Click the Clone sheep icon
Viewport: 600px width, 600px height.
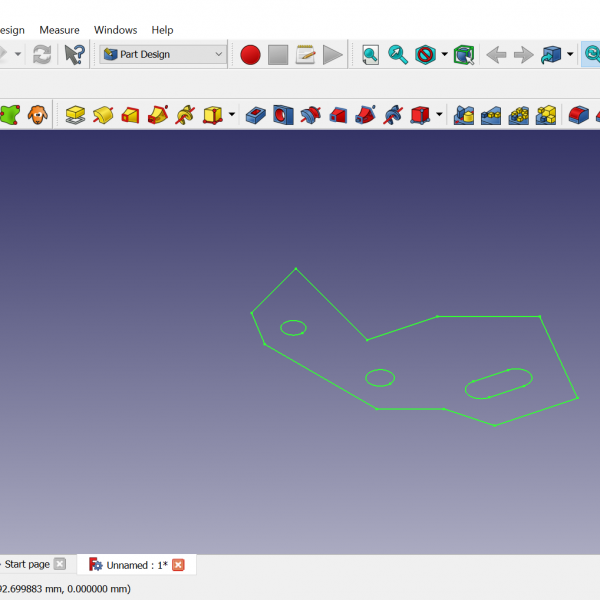(37, 115)
